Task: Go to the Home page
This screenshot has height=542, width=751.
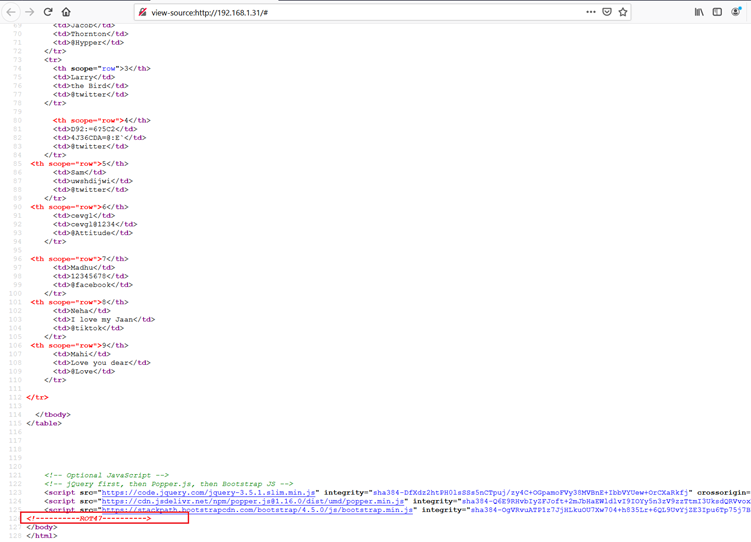Action: tap(66, 12)
